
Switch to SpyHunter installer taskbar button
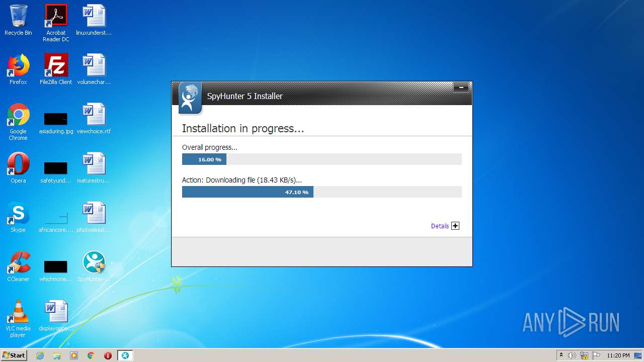(x=125, y=355)
